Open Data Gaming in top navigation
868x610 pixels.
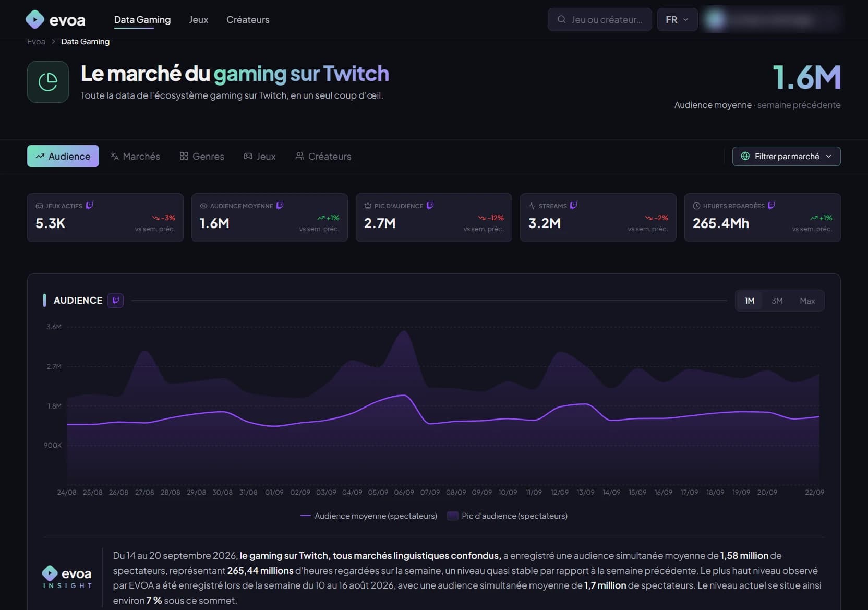coord(142,20)
